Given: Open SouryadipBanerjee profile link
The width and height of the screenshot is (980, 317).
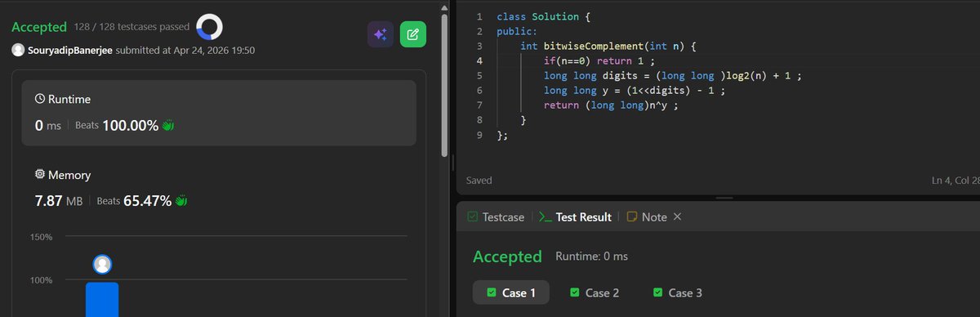Looking at the screenshot, I should 70,51.
